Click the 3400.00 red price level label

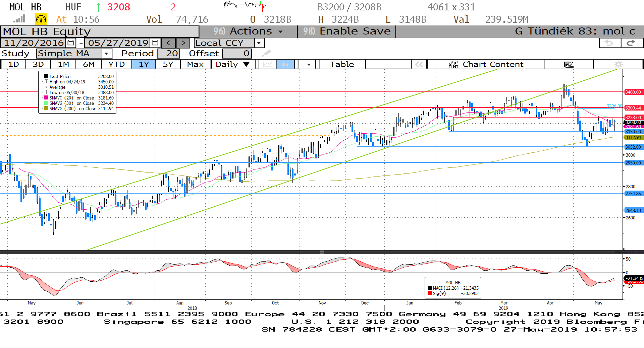(633, 92)
